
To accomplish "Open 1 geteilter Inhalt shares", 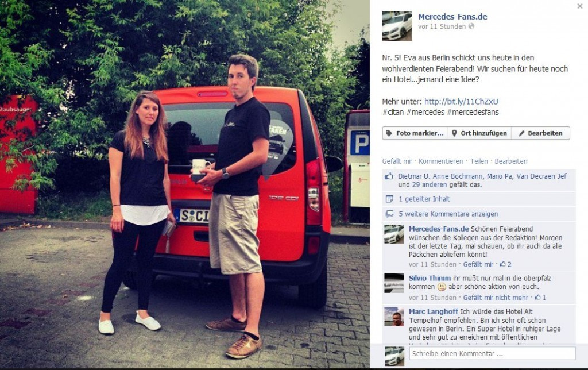I will click(x=424, y=199).
